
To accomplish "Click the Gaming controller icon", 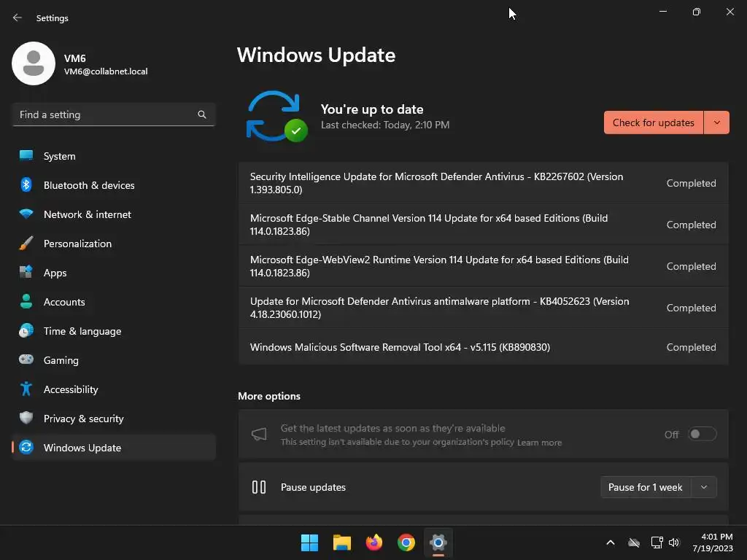I will tap(26, 359).
